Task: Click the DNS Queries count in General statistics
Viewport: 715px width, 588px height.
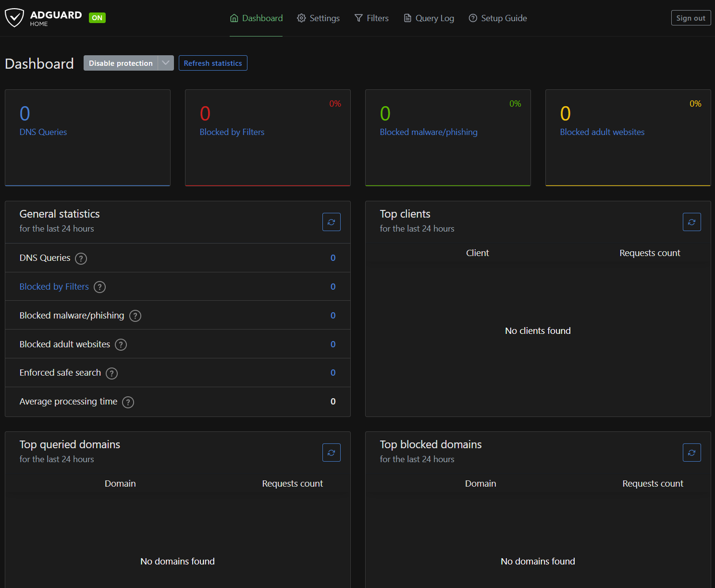Action: click(333, 258)
